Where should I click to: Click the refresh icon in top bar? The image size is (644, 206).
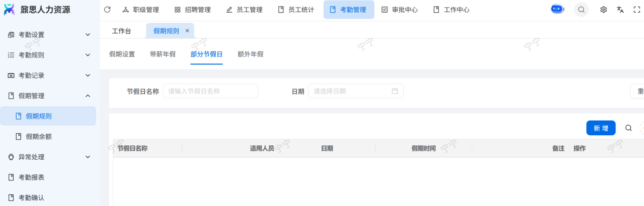pos(107,10)
